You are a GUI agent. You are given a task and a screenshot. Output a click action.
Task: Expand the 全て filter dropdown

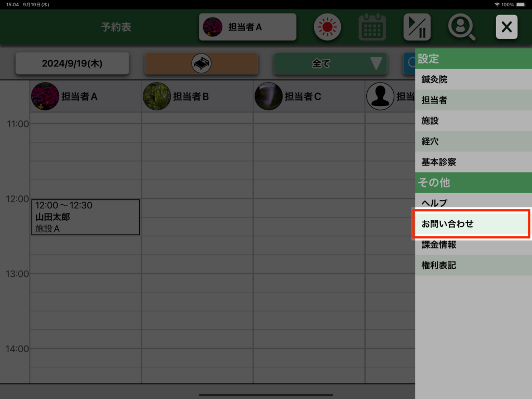[x=330, y=63]
